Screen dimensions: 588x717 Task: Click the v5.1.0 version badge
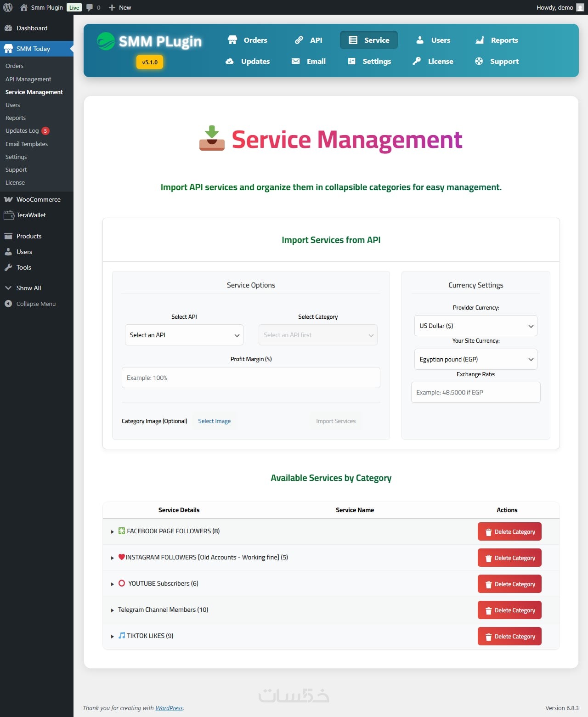click(x=150, y=62)
